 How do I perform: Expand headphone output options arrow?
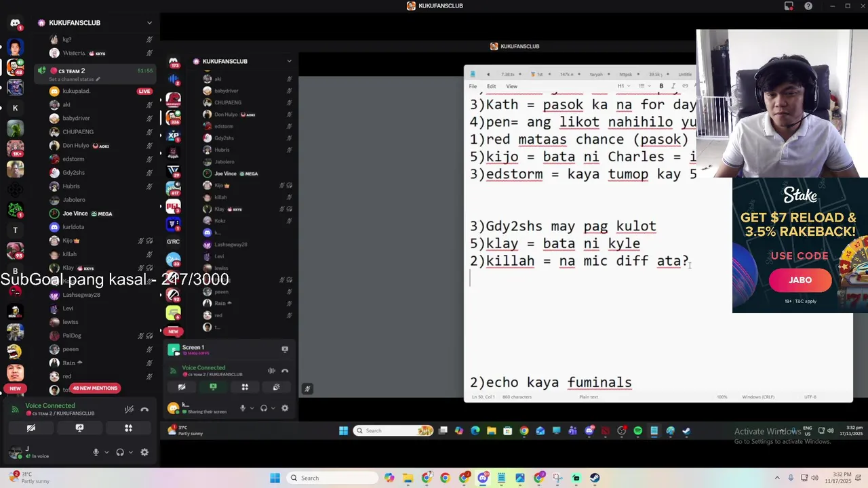130,452
